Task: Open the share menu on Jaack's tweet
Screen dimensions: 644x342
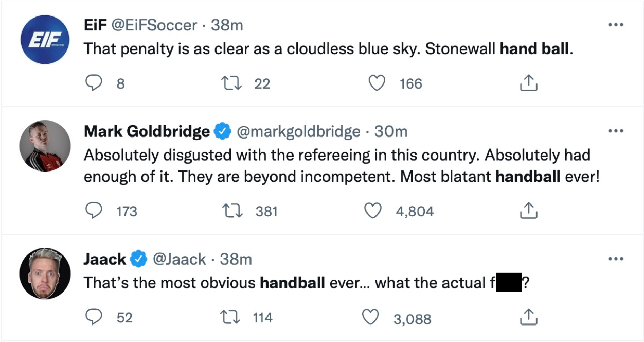Action: (x=528, y=317)
